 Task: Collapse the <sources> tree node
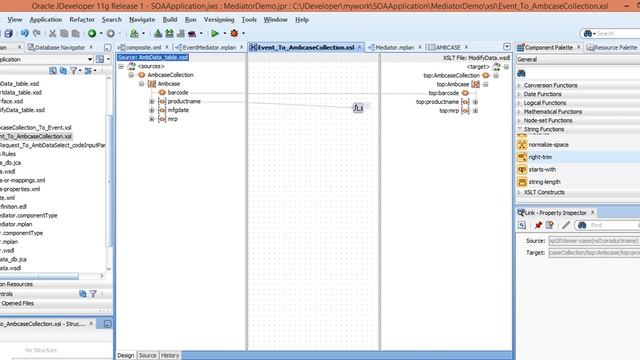coord(121,66)
